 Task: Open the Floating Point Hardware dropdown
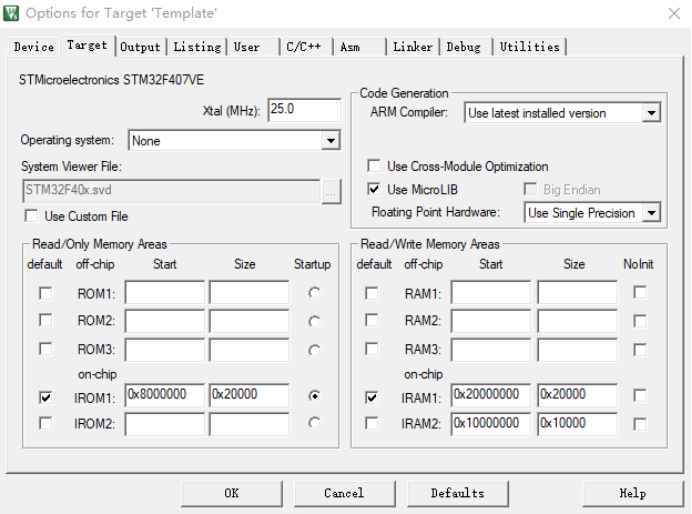(651, 213)
